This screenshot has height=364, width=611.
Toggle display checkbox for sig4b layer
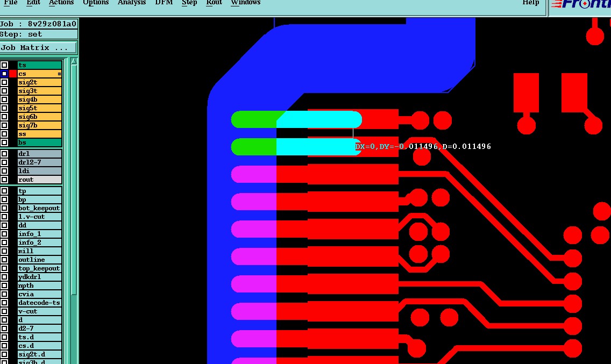tap(4, 99)
